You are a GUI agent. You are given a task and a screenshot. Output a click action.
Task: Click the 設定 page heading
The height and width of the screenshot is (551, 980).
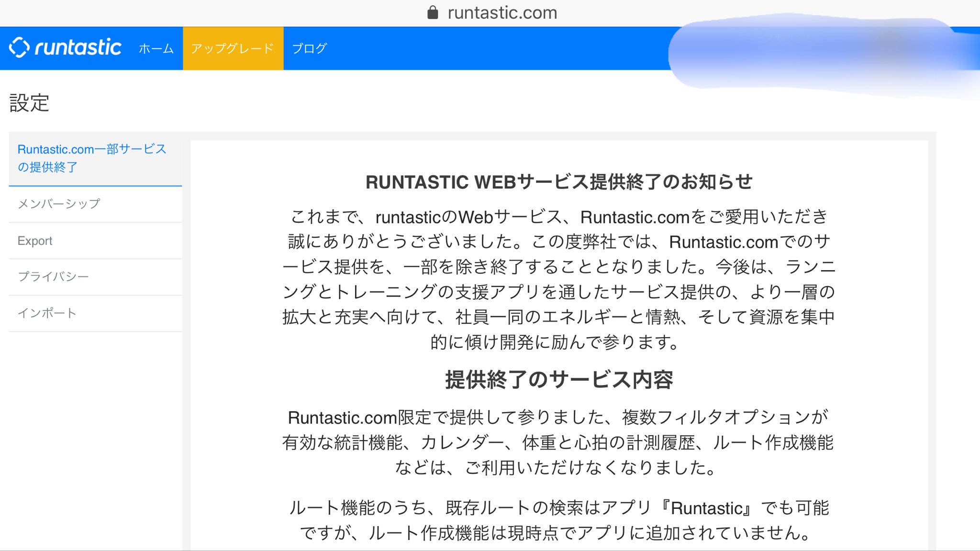(x=30, y=103)
